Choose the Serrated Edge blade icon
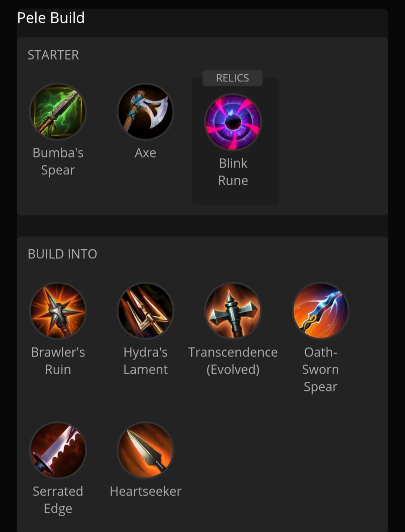The height and width of the screenshot is (532, 405). pyautogui.click(x=58, y=450)
